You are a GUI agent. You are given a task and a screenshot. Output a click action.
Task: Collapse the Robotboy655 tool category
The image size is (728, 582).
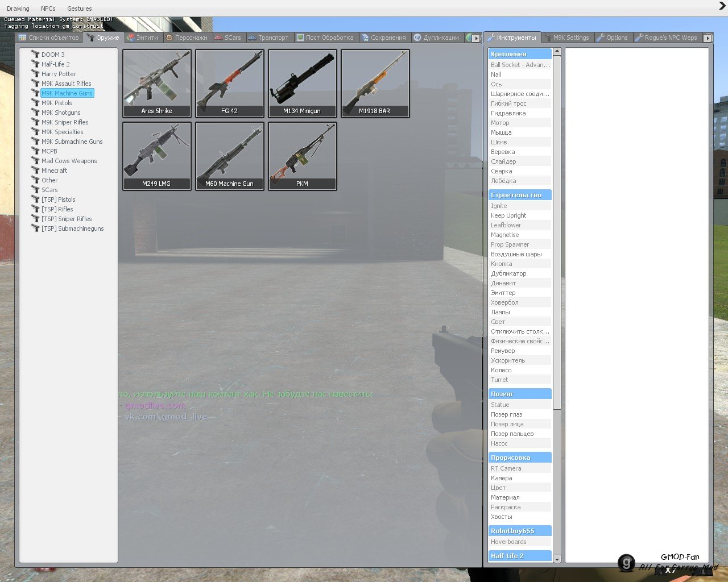520,531
